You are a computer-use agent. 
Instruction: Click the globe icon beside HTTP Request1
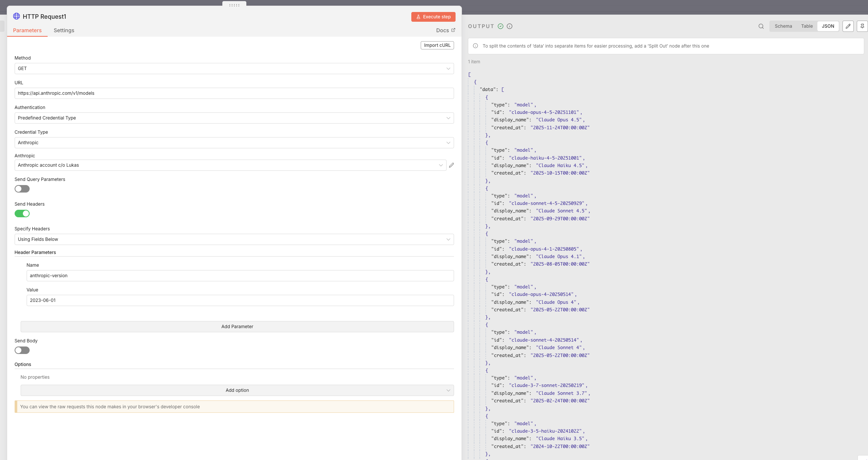click(16, 16)
